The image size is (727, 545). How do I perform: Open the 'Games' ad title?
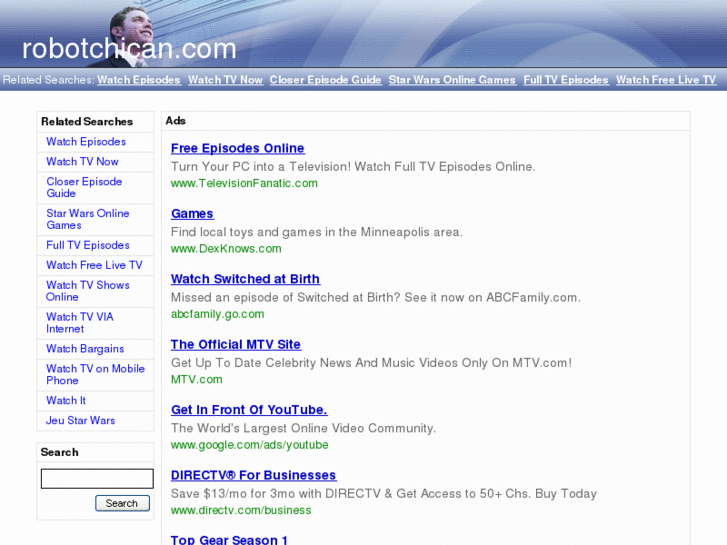pos(192,213)
